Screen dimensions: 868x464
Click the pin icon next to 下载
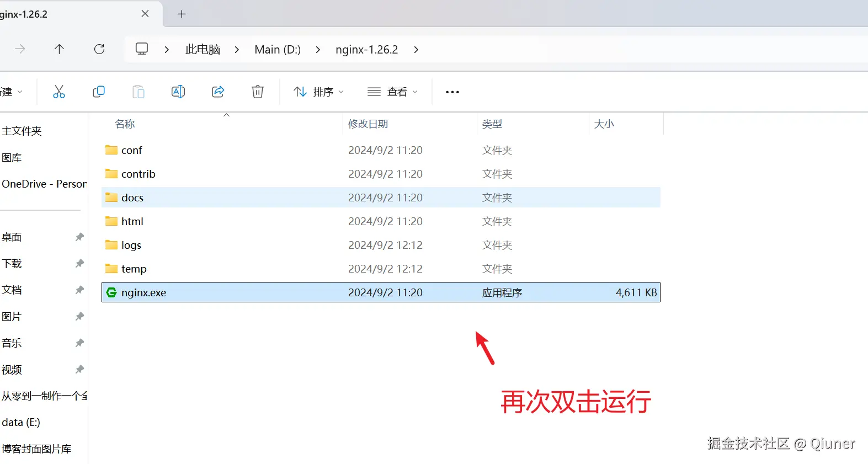[79, 263]
